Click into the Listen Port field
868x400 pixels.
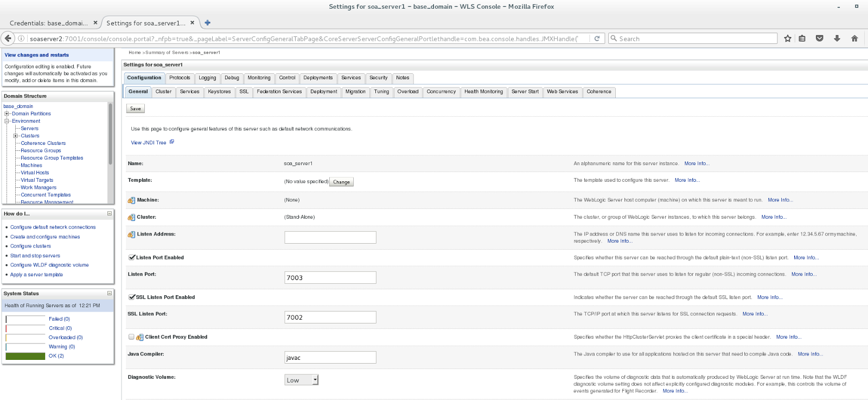pos(330,278)
